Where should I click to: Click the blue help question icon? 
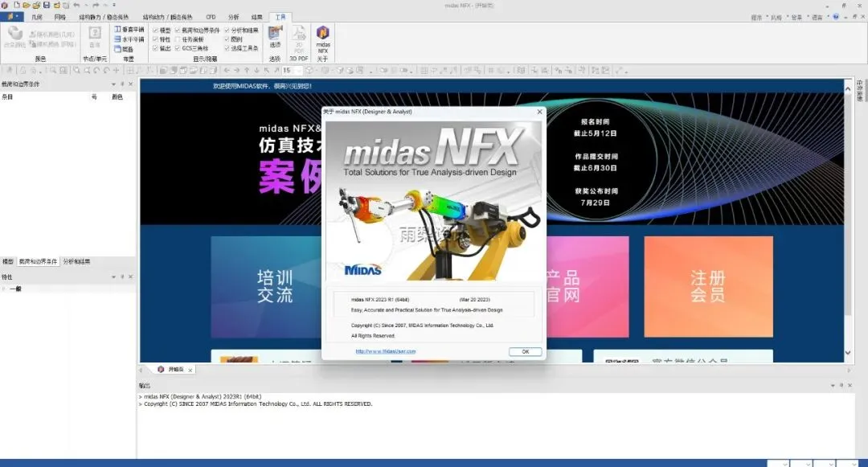(836, 17)
